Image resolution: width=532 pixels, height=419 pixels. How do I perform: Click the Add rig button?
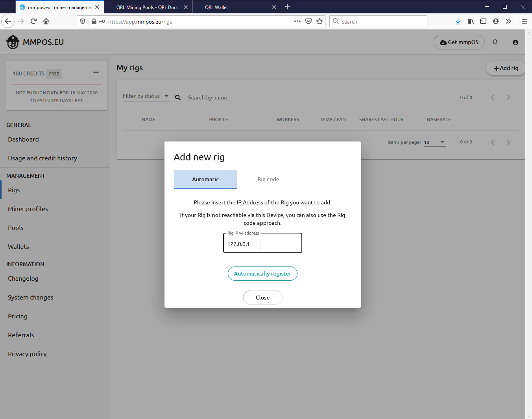pos(506,68)
